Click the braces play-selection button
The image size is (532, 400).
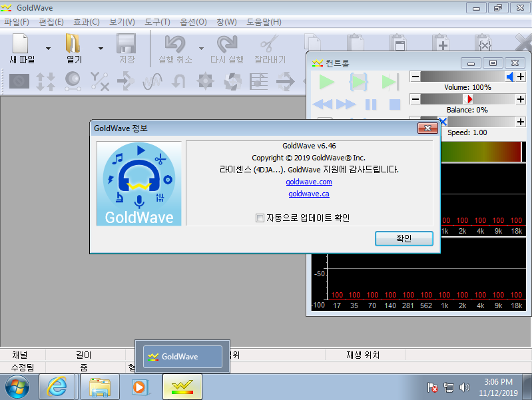pyautogui.click(x=359, y=82)
